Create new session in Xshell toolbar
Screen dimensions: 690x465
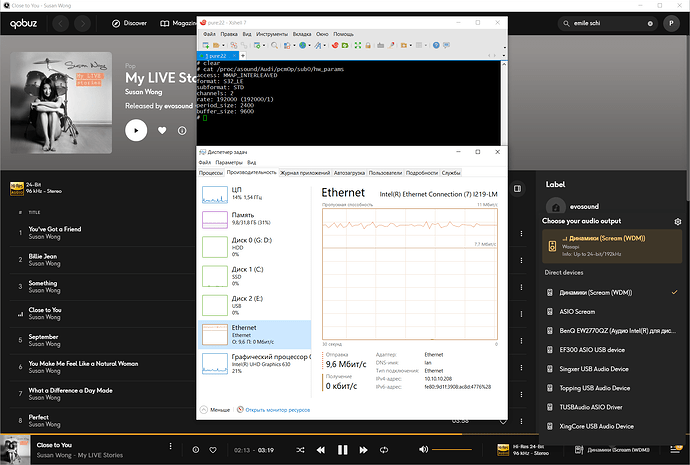pos(206,45)
